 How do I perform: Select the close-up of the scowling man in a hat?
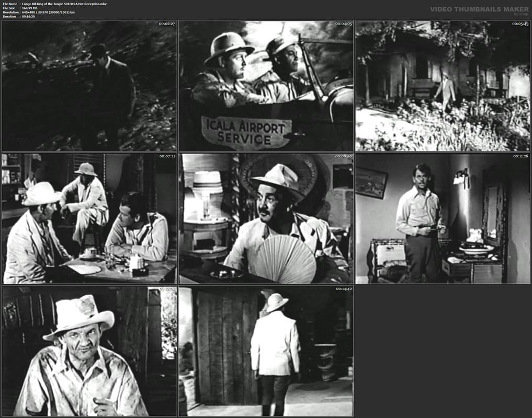[89, 351]
